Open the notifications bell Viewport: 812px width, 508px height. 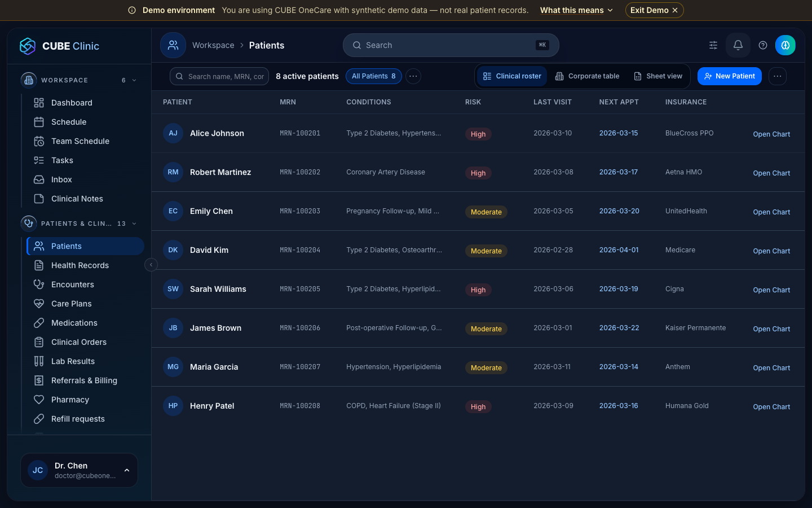tap(738, 45)
